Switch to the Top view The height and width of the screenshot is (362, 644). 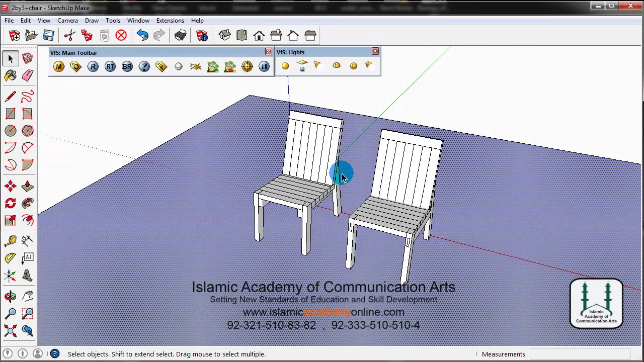coord(242,35)
